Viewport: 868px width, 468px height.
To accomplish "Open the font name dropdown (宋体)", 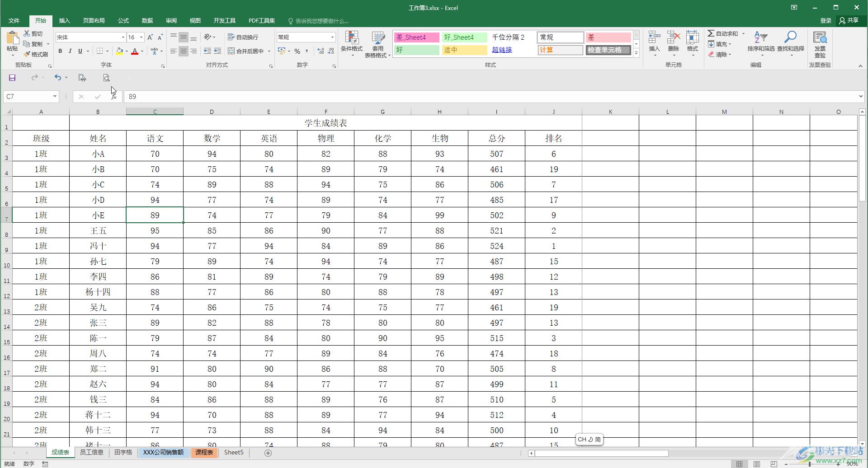I will coord(123,37).
